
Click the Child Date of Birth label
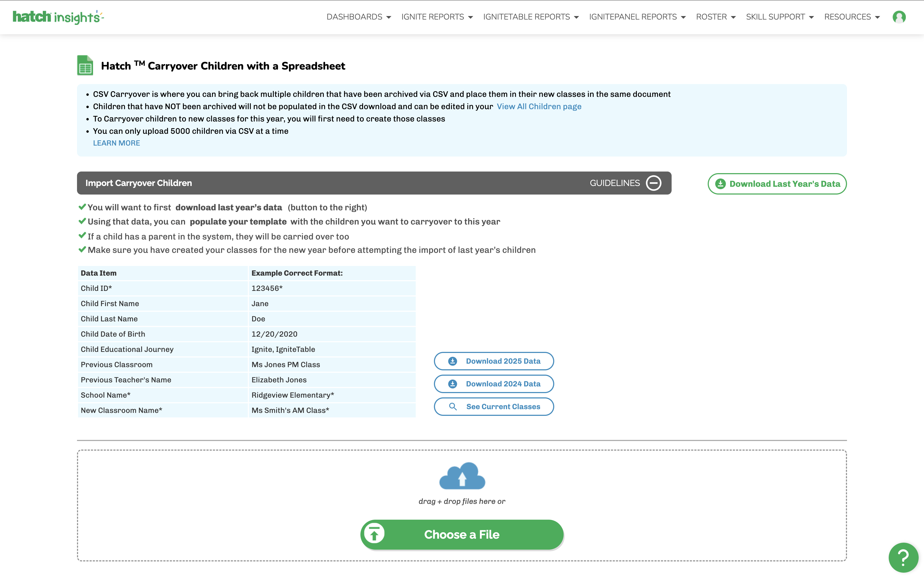163,334
